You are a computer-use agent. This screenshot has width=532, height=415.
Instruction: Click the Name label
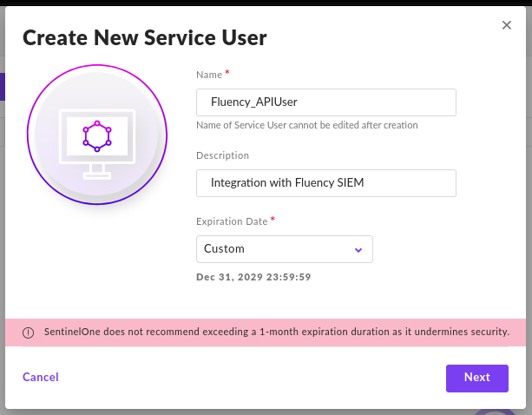pos(209,75)
